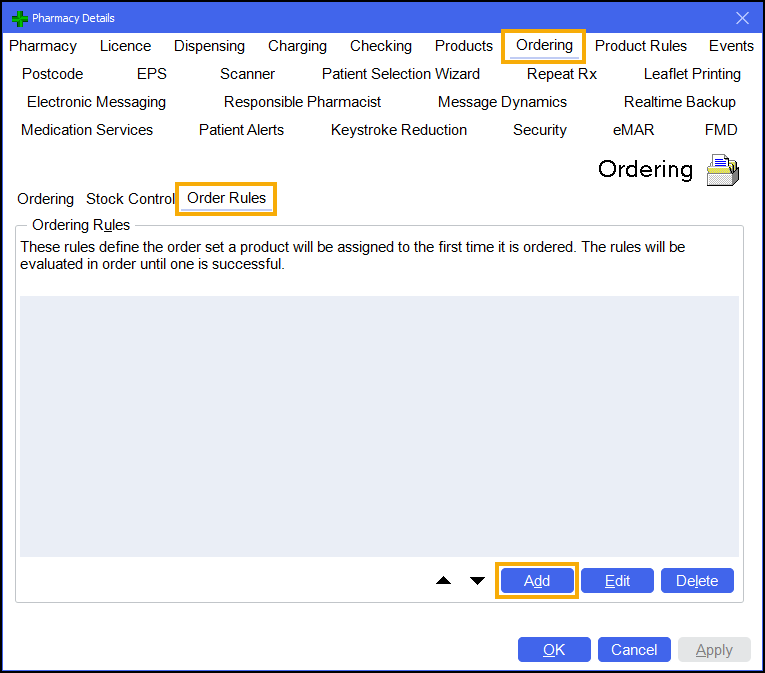765x673 pixels.
Task: Select the Product Rules tab
Action: coord(641,46)
